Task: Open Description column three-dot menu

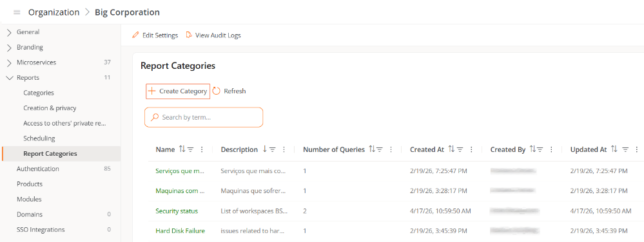Action: click(284, 150)
